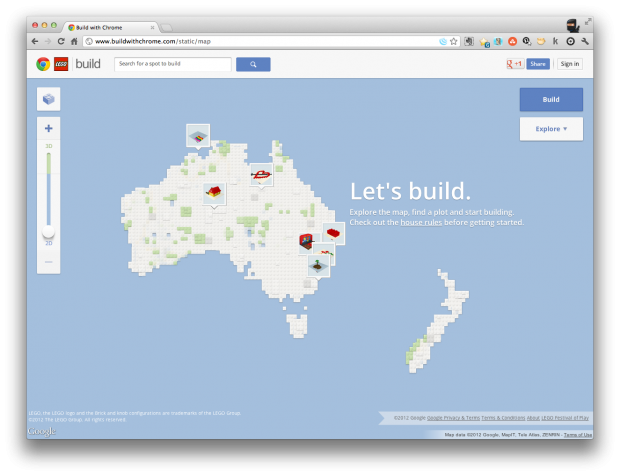Viewport: 620px width, 476px height.
Task: Open the star with G badge extension
Action: click(x=484, y=42)
